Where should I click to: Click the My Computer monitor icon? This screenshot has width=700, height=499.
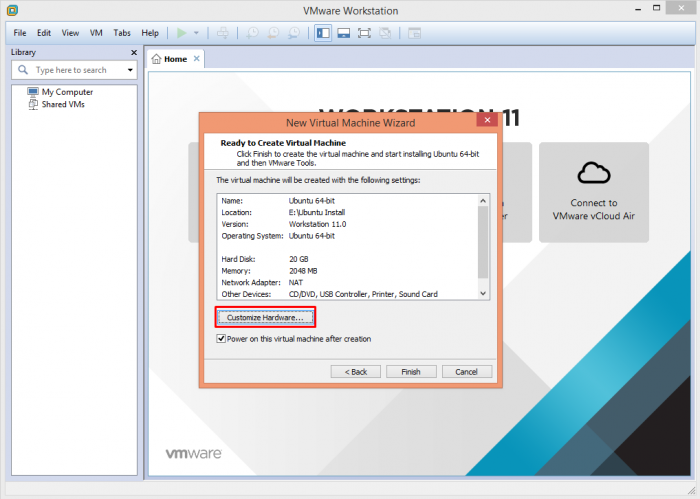33,92
